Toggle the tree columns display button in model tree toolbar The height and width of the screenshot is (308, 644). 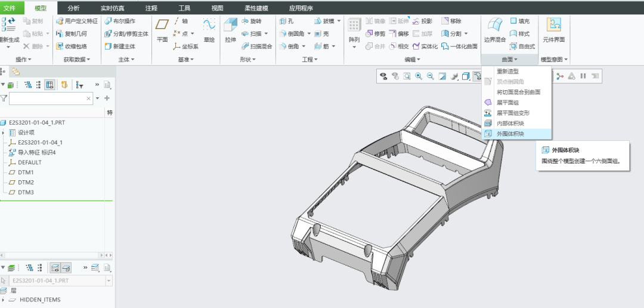pos(49,85)
